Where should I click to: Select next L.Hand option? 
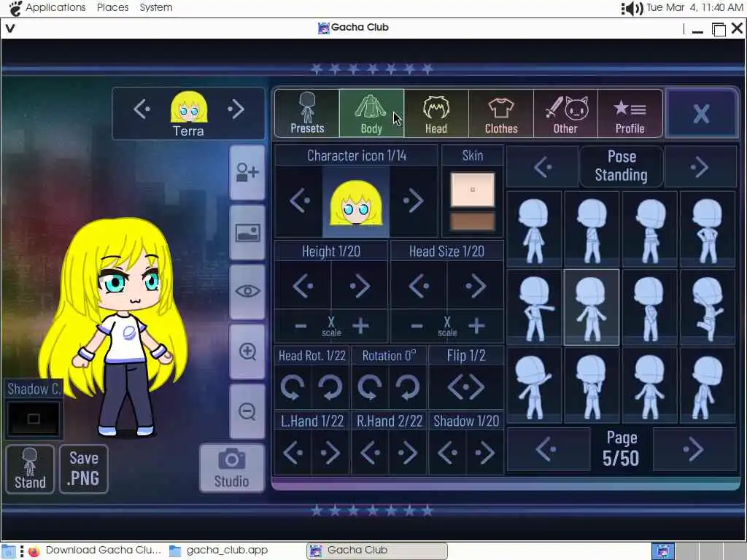(330, 454)
